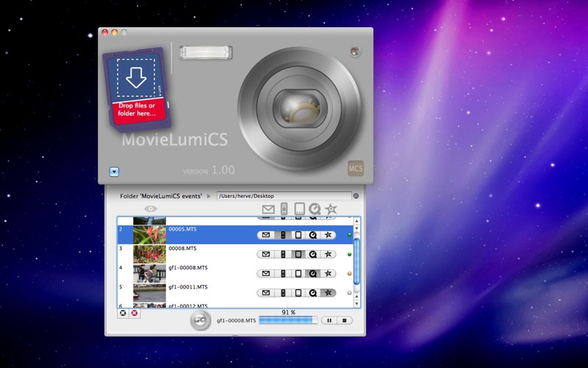Enable email export for 00008.MTS
The height and width of the screenshot is (368, 588).
266,254
